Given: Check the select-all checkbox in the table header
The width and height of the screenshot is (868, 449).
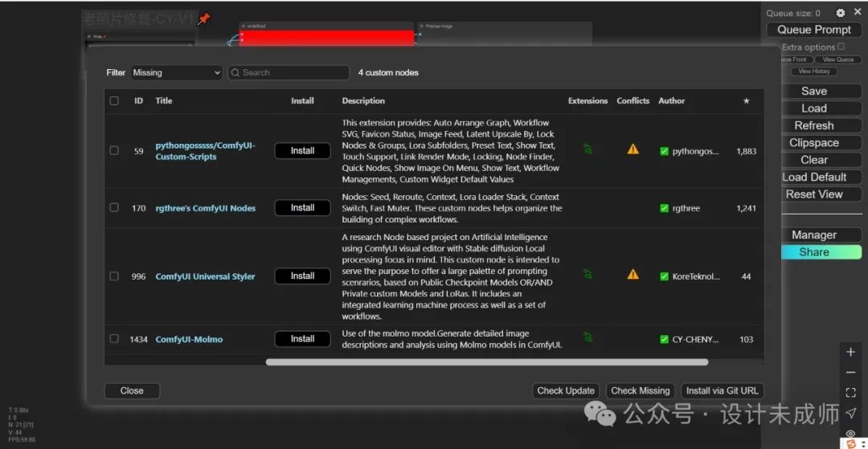Looking at the screenshot, I should coord(114,100).
